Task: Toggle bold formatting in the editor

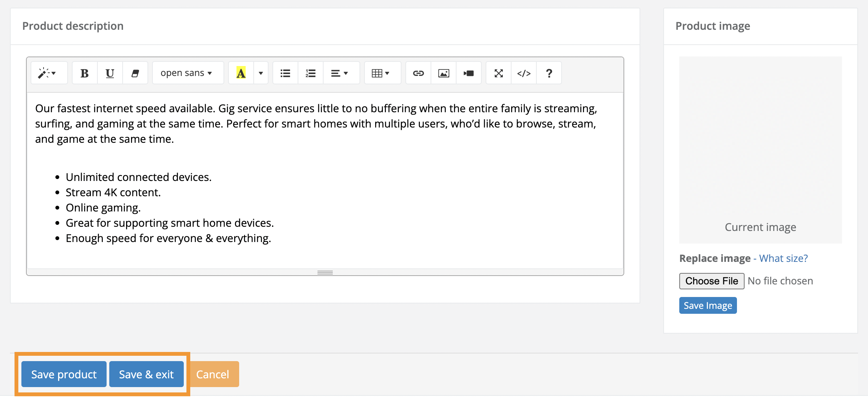Action: coord(84,73)
